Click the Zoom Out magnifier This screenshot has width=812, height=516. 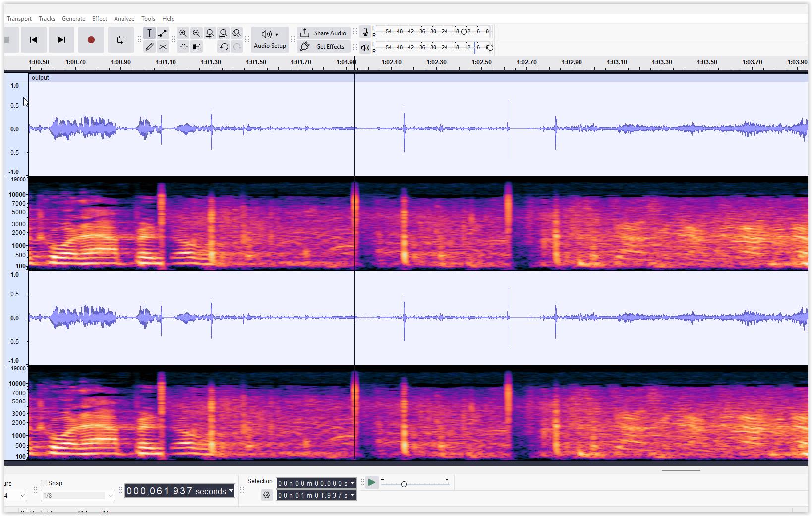197,33
